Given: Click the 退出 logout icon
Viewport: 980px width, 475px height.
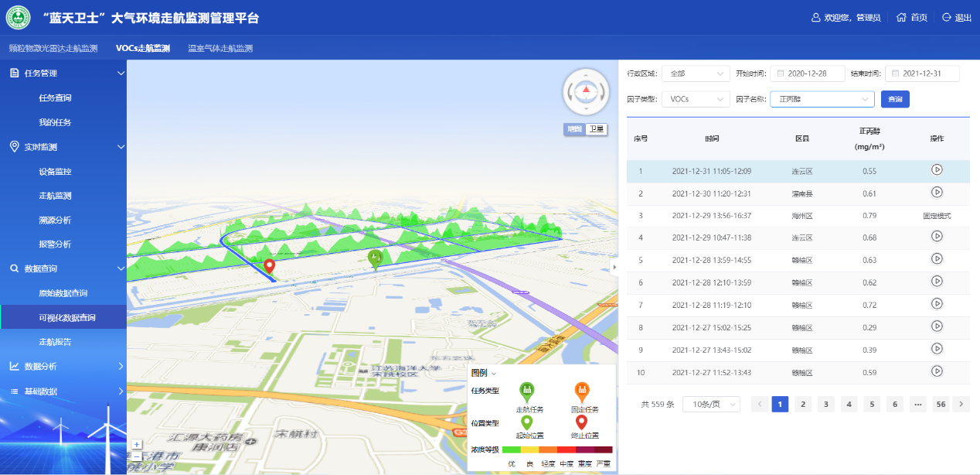Looking at the screenshot, I should [x=946, y=18].
